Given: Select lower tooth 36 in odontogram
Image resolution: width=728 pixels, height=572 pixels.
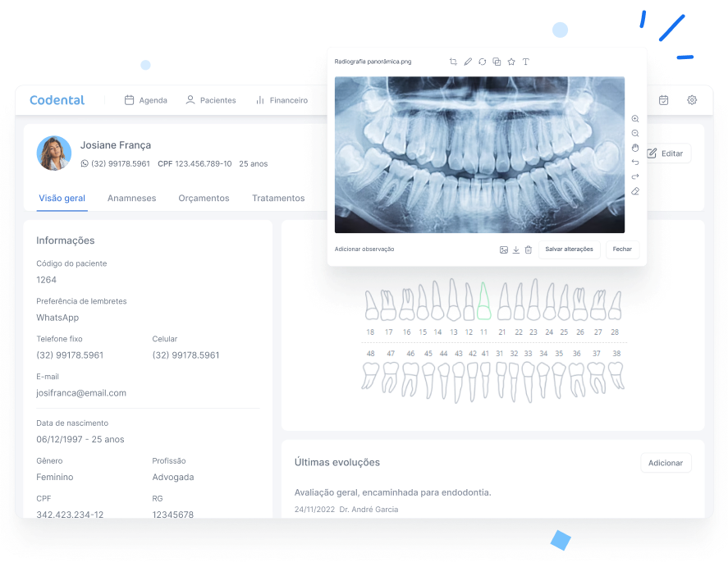Looking at the screenshot, I should point(577,379).
